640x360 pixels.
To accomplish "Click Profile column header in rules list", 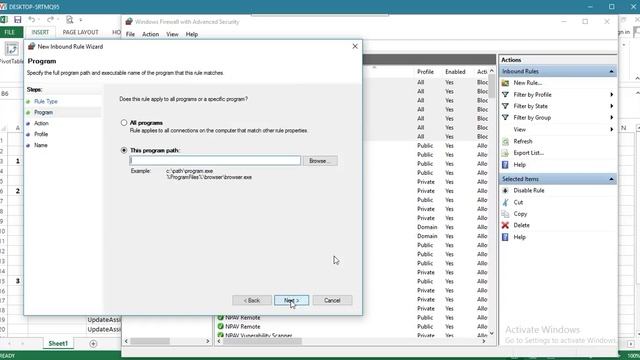I will point(425,72).
